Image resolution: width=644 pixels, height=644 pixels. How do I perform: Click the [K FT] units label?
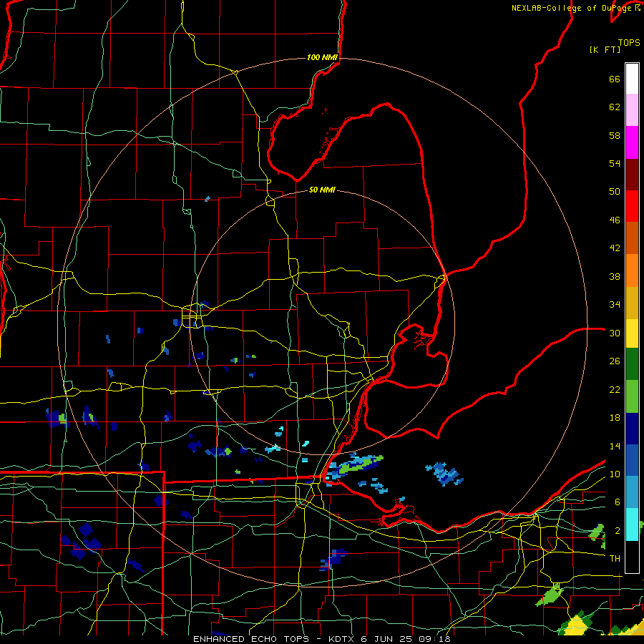(x=605, y=49)
